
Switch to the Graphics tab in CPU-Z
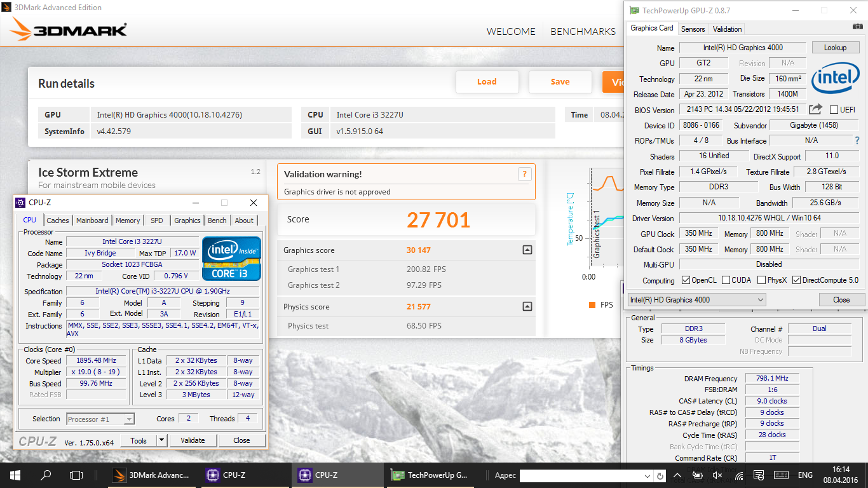tap(187, 220)
